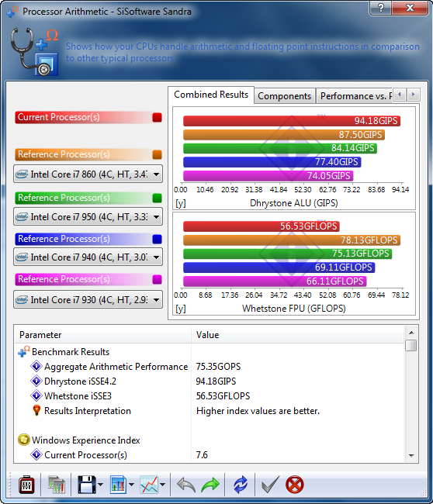The image size is (433, 504).
Task: Click the help question mark button
Action: [x=381, y=8]
